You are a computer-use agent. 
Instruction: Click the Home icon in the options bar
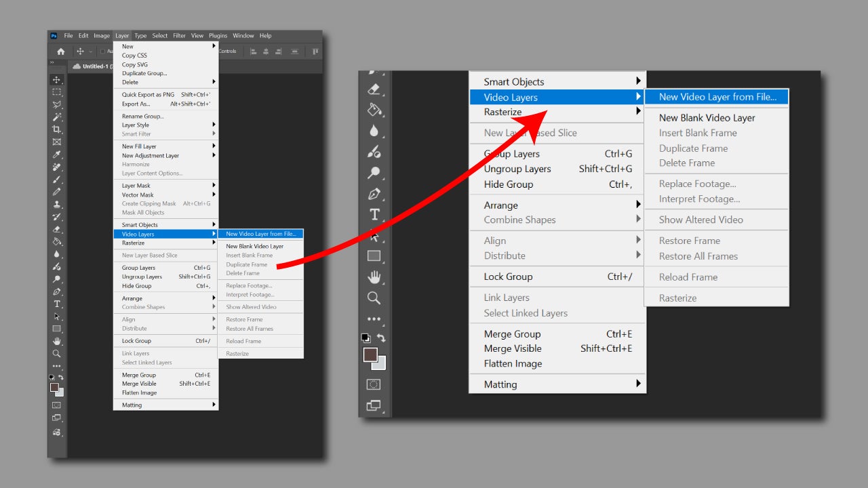[61, 52]
